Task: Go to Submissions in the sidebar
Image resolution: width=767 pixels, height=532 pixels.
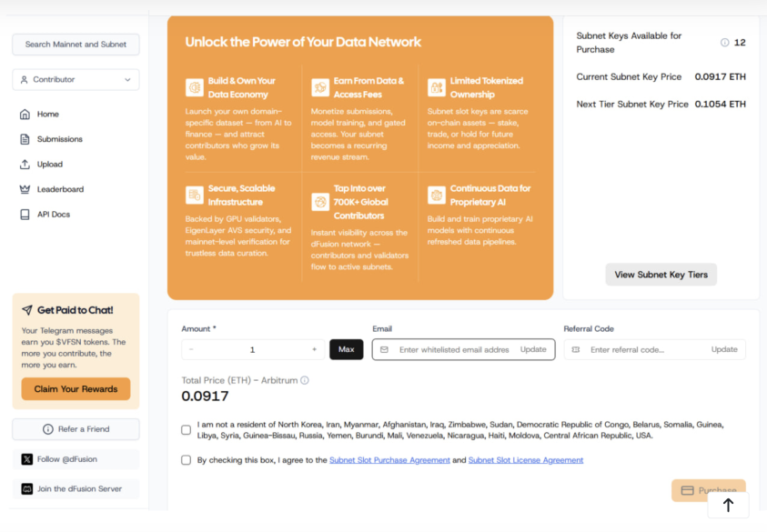Action: tap(59, 139)
